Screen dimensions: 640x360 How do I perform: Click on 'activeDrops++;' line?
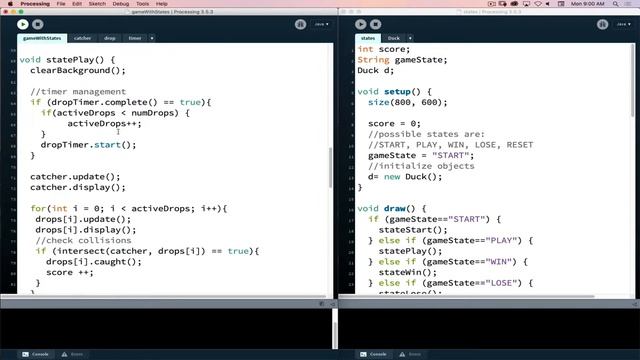coord(104,123)
